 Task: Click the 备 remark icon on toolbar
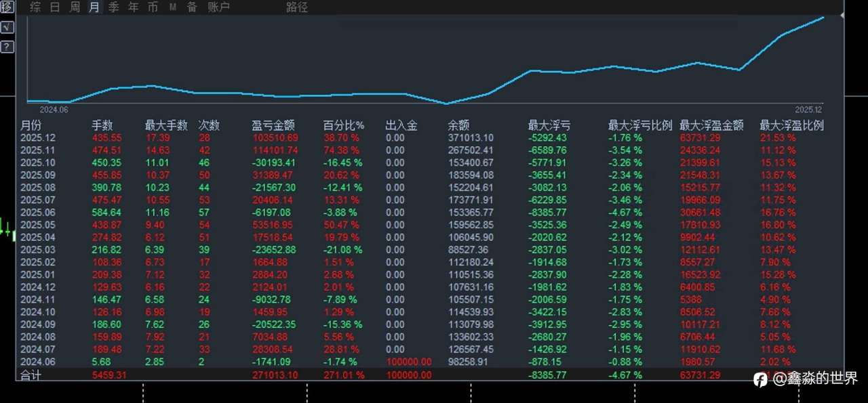coord(191,7)
